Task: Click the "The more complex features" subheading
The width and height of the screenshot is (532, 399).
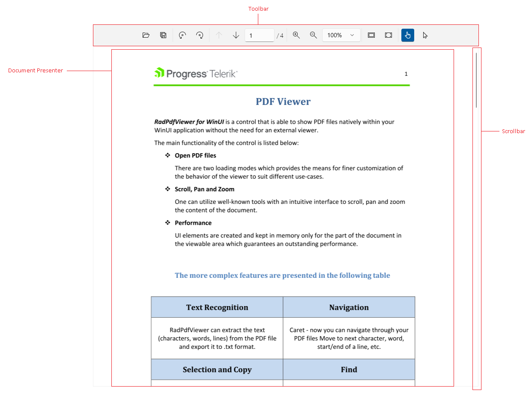Action: tap(282, 275)
